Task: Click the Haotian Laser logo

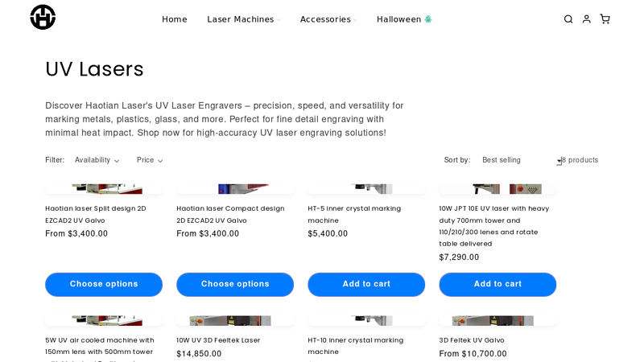Action: (x=43, y=17)
